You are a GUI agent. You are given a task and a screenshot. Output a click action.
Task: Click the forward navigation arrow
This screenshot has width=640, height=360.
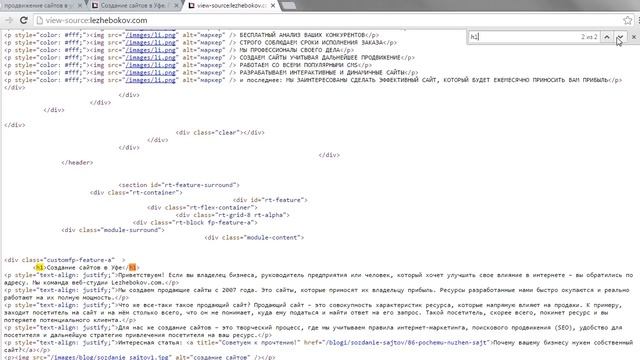(x=9, y=20)
